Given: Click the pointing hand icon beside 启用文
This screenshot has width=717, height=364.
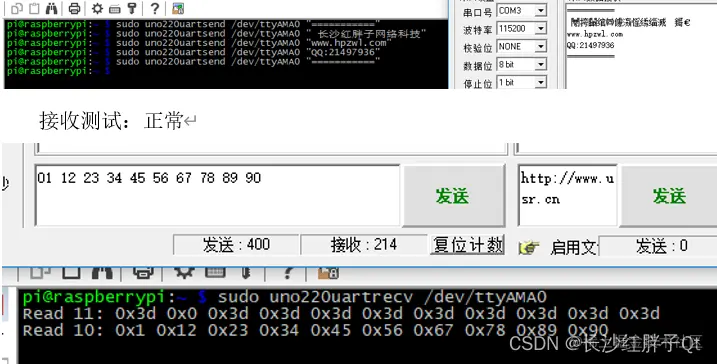Looking at the screenshot, I should [x=529, y=248].
